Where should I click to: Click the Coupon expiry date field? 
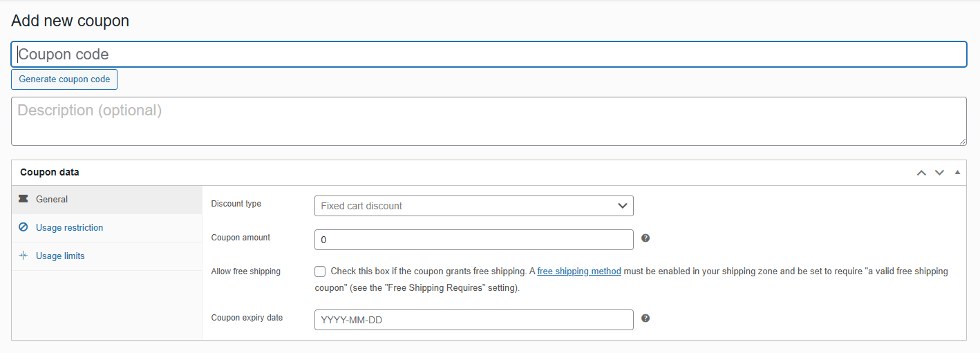pyautogui.click(x=473, y=320)
